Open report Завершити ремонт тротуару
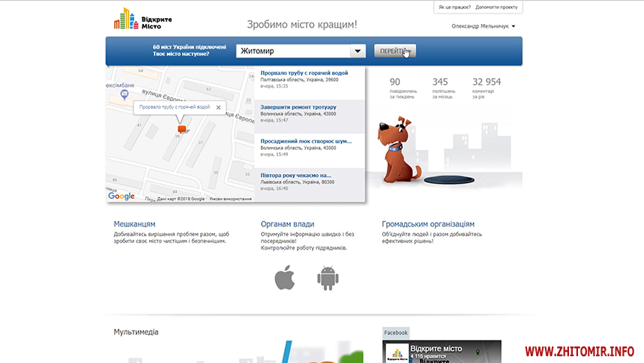Screen dimensions: 644x363 [298, 107]
